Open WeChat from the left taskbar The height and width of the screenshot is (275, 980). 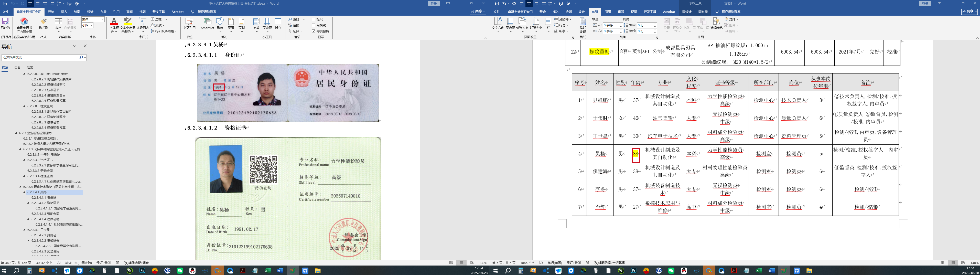[x=180, y=271]
